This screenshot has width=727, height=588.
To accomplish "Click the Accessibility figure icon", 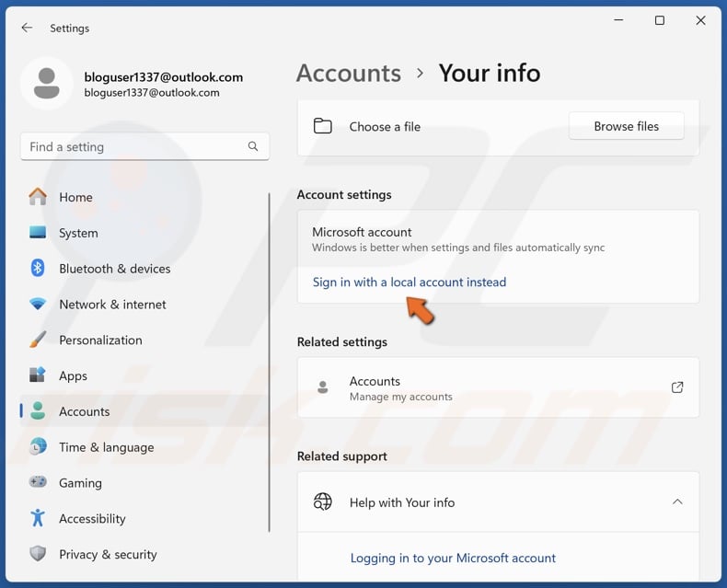I will [x=38, y=518].
